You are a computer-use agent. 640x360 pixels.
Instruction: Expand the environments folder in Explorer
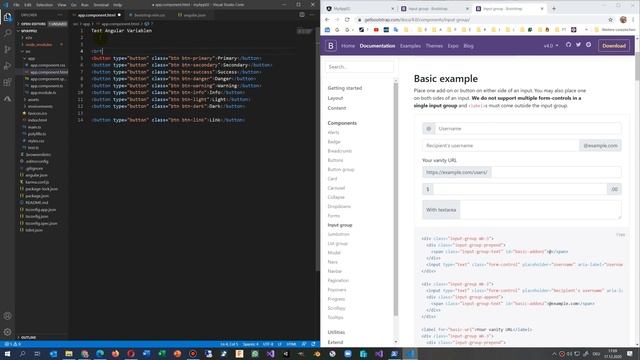pos(40,107)
